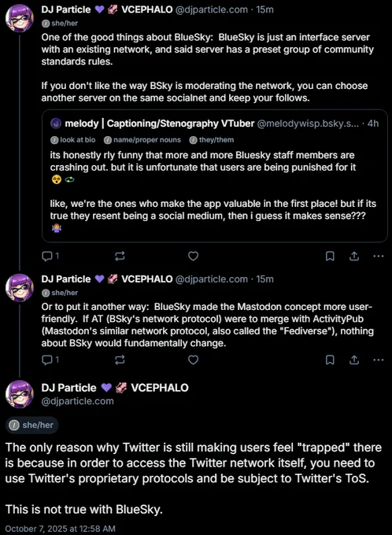Open DJ Particle avatar on top post
392x535 pixels.
pyautogui.click(x=20, y=18)
